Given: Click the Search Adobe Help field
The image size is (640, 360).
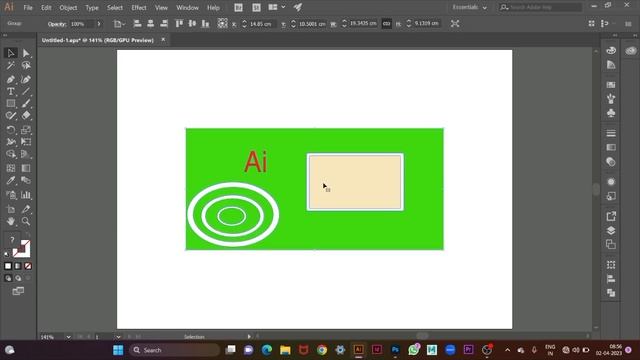Looking at the screenshot, I should pyautogui.click(x=540, y=7).
